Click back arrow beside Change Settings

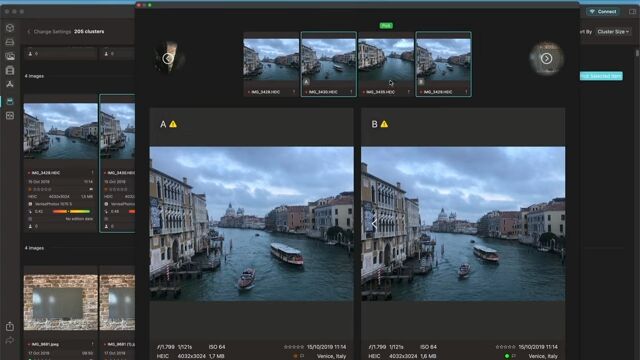pos(29,31)
